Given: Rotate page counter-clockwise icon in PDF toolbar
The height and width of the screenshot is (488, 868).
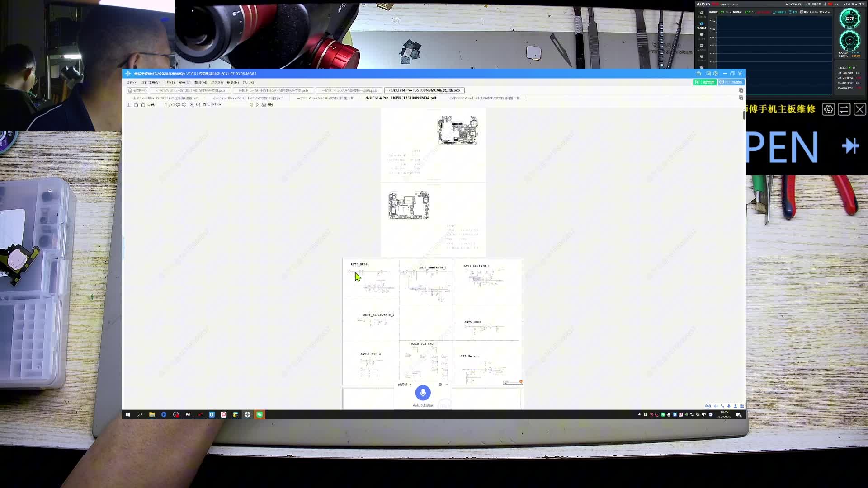Looking at the screenshot, I should coord(136,105).
